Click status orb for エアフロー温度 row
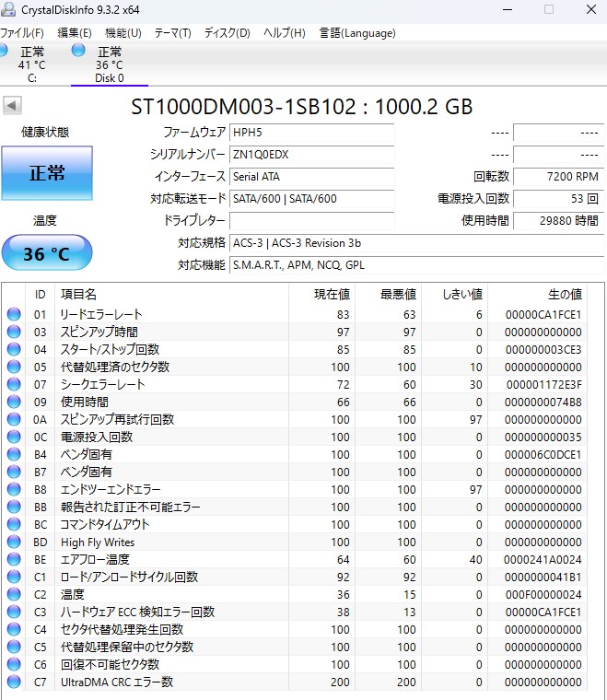Image resolution: width=607 pixels, height=700 pixels. point(14,559)
